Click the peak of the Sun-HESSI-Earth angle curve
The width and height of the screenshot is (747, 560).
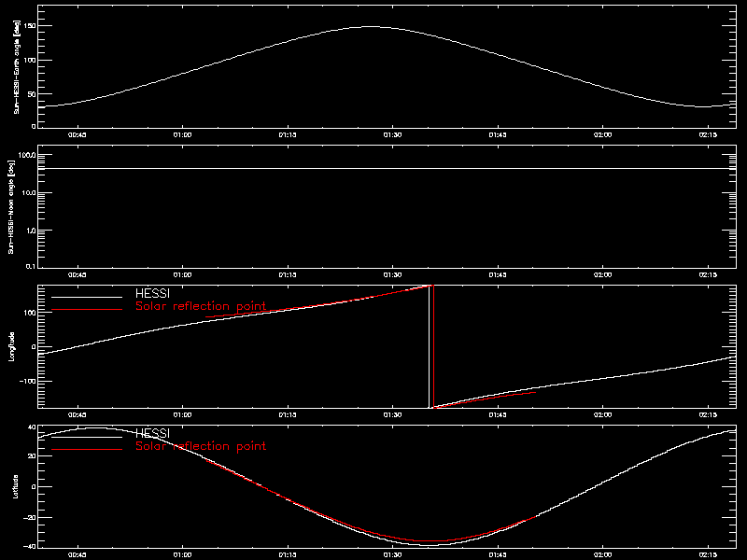click(x=371, y=27)
